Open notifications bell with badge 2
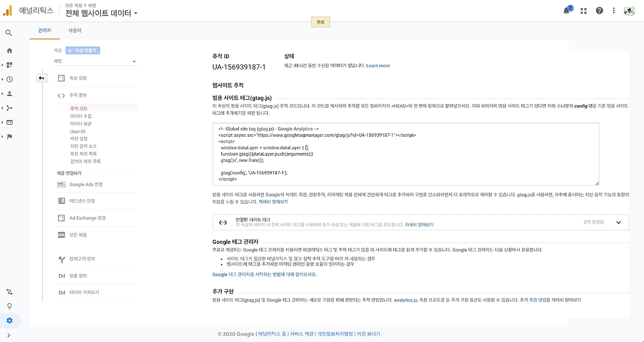644x342 pixels. [x=567, y=11]
